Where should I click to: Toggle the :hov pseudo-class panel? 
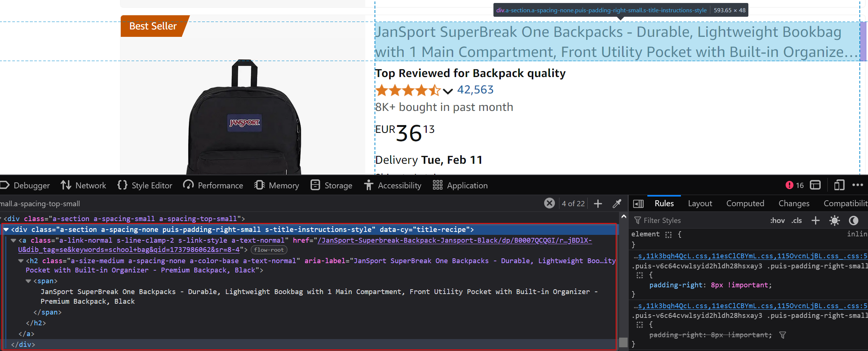[x=777, y=220]
